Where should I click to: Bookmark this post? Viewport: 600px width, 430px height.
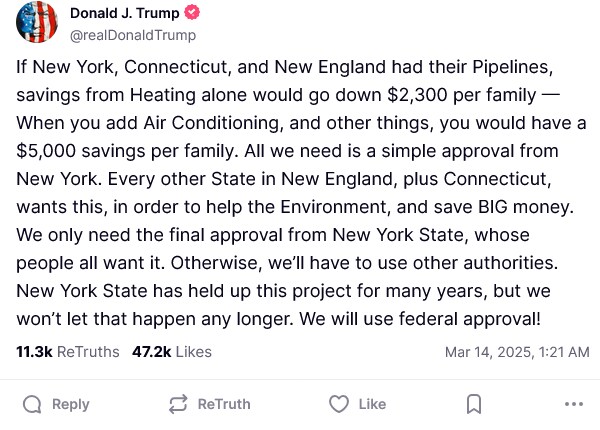pyautogui.click(x=474, y=404)
